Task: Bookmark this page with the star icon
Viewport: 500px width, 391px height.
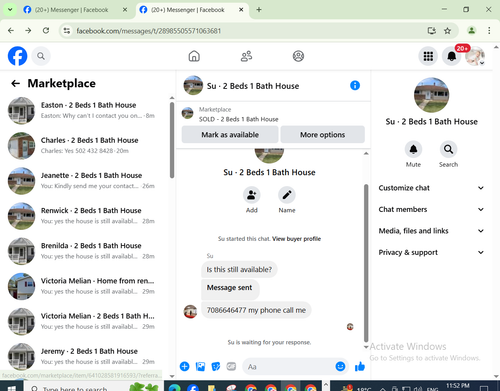Action: point(447,31)
